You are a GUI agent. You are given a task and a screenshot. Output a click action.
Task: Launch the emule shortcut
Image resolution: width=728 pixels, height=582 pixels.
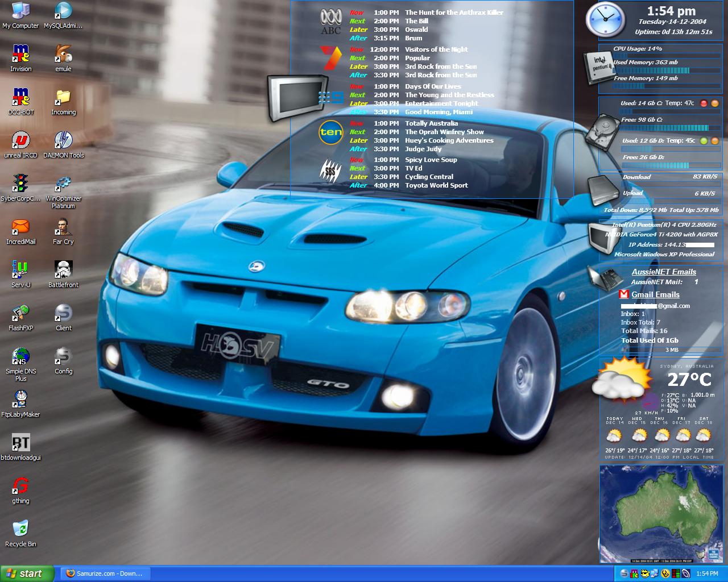pyautogui.click(x=63, y=59)
